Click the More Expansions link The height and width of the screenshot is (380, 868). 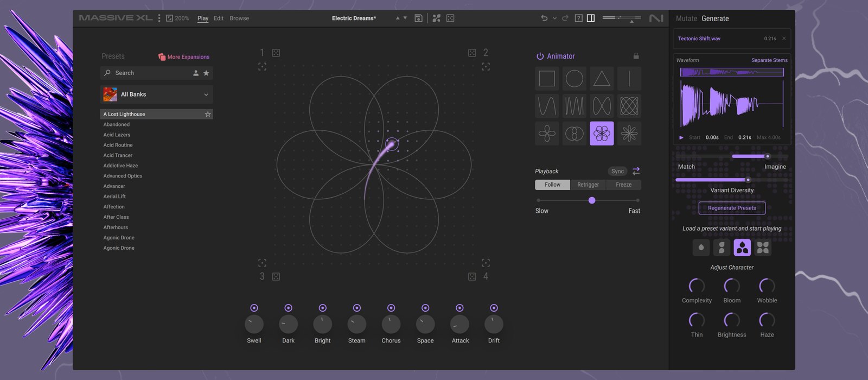(x=184, y=56)
